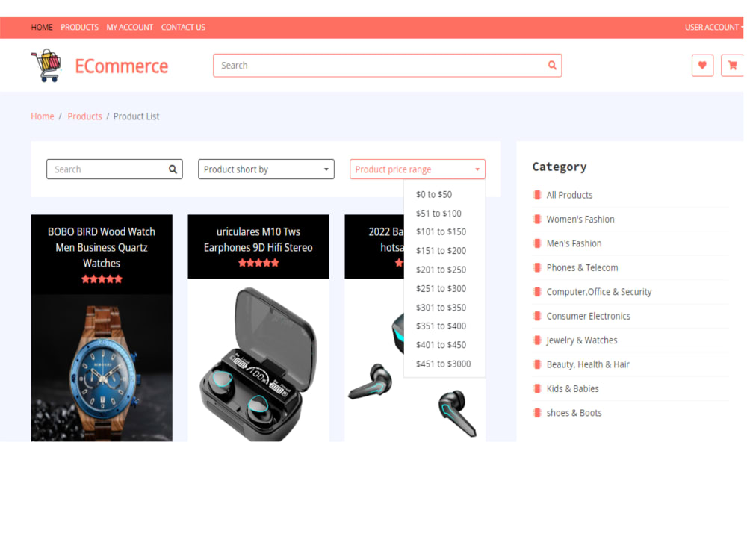Screen dimensions: 747x560
Task: Click the ECommerce shopping cart logo
Action: pos(46,65)
